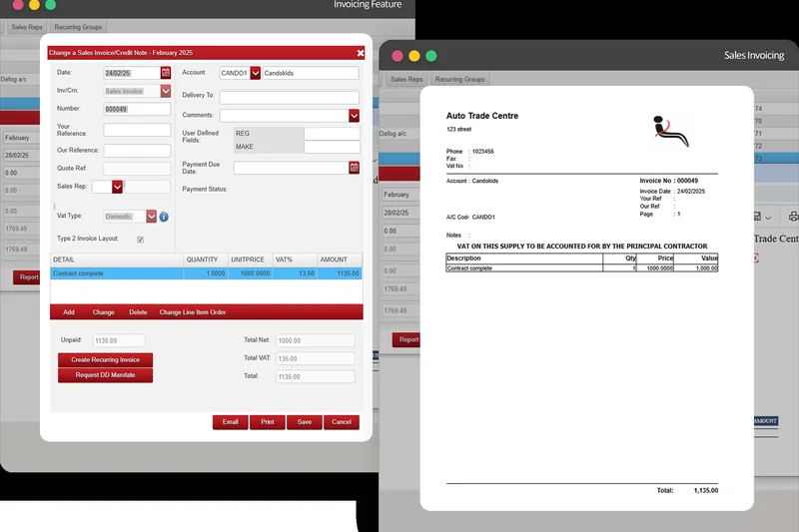
Task: Open the Payment Due Date calendar
Action: (354, 168)
